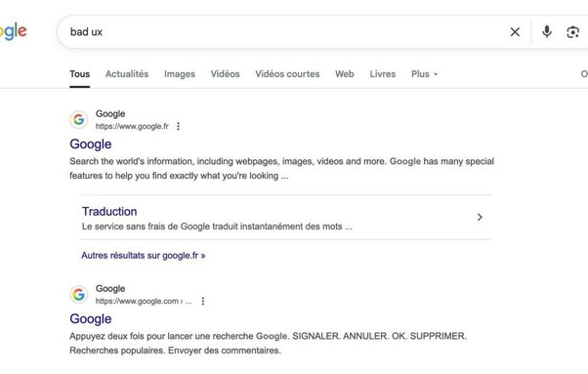Open the second Google result title link

point(91,319)
